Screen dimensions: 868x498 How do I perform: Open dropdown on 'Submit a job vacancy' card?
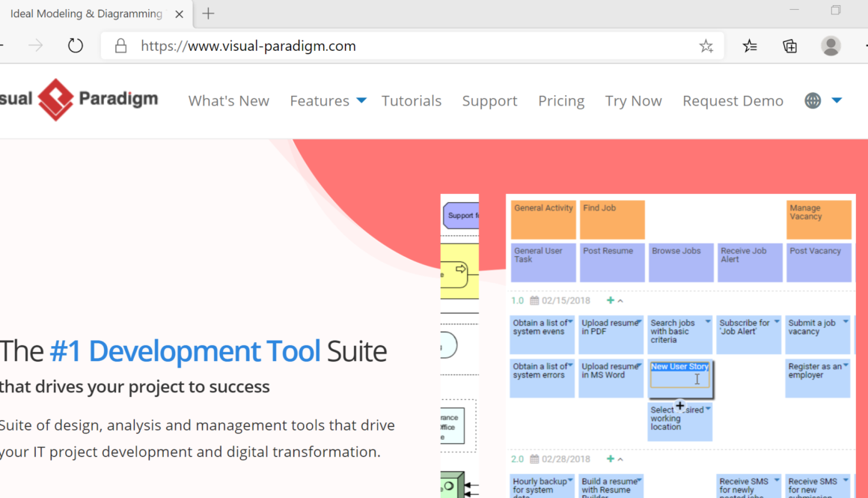(846, 322)
